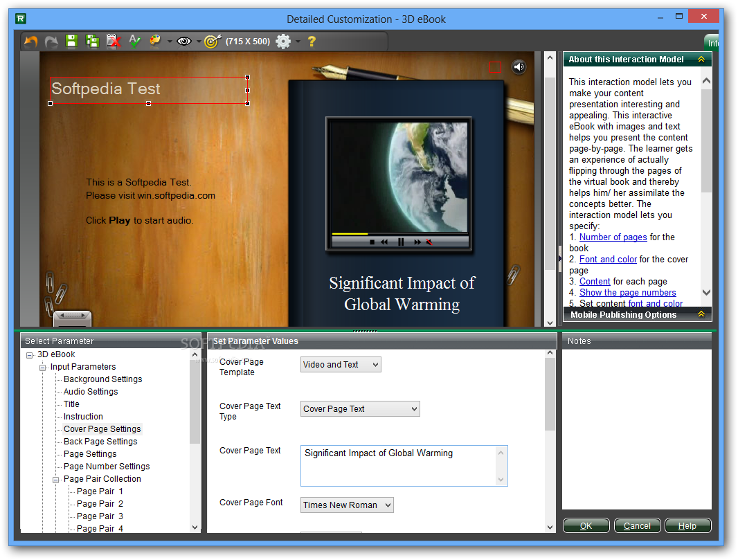
Task: Click the Notes text area
Action: click(637, 429)
